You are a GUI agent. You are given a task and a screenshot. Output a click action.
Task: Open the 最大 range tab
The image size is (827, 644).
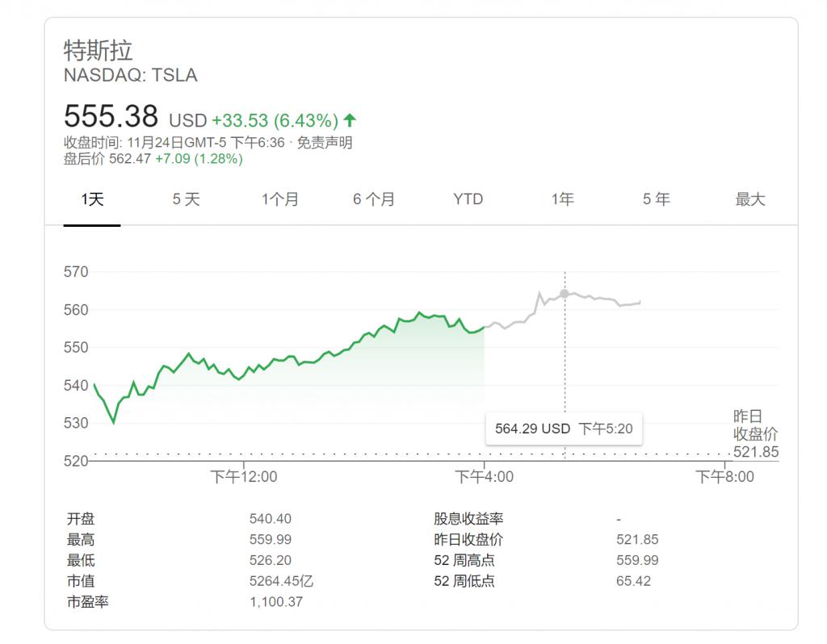pos(750,199)
